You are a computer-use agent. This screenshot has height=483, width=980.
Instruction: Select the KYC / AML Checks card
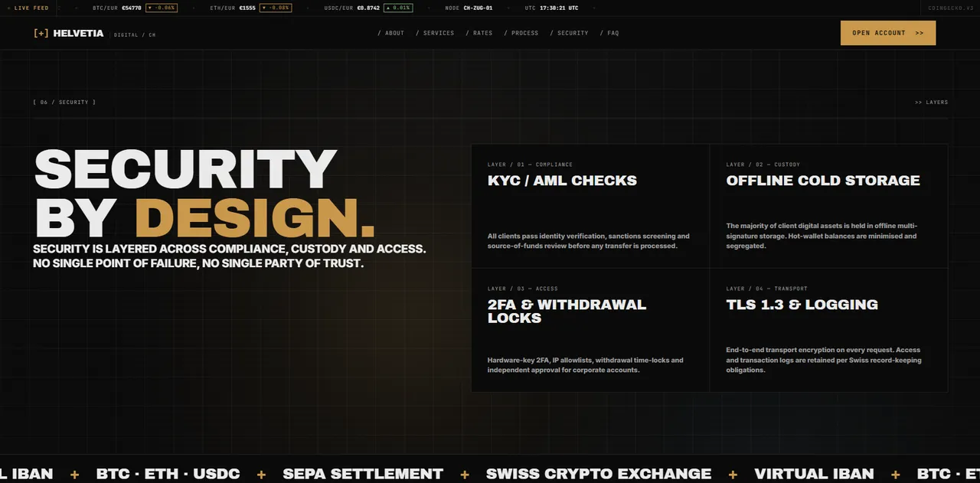tap(590, 206)
